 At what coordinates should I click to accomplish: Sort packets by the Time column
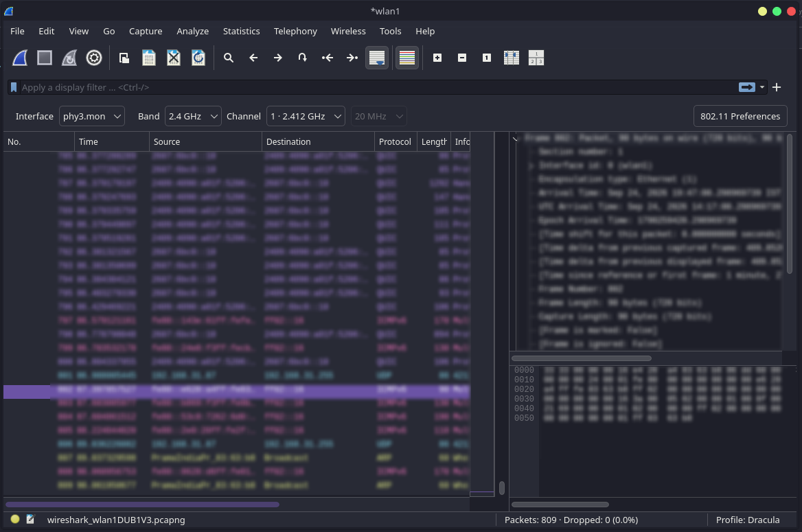coord(112,141)
